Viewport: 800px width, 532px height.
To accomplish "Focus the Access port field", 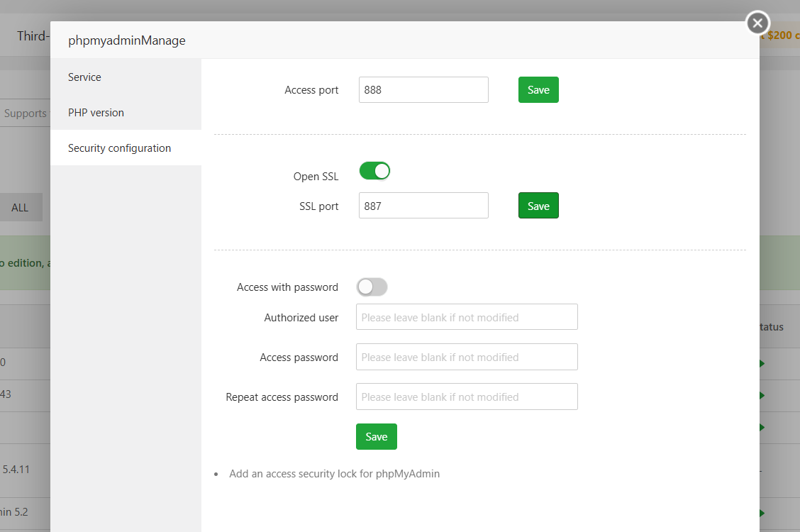I will click(423, 90).
